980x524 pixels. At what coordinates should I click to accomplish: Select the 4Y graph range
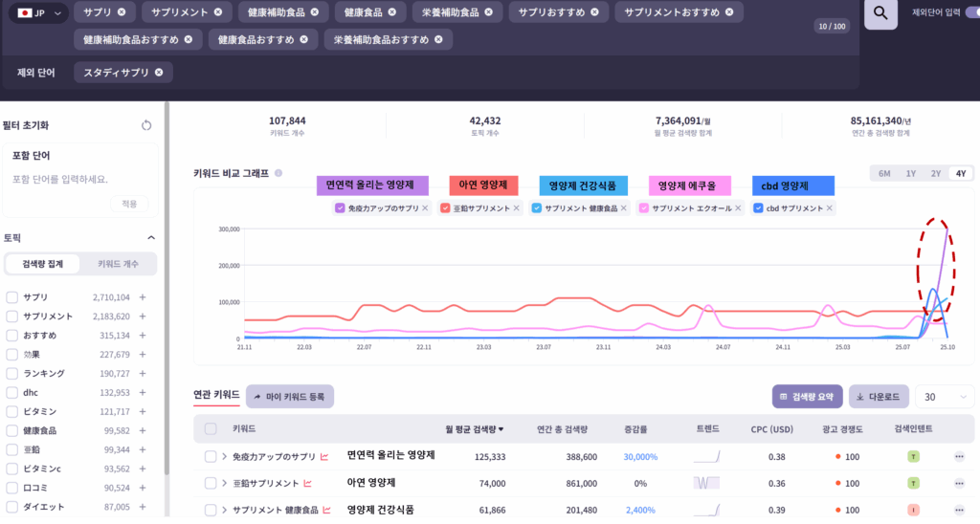(961, 174)
